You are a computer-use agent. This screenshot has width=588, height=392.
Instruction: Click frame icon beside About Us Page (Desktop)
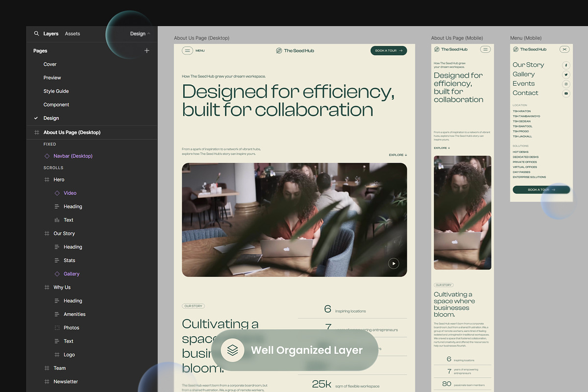coord(36,132)
